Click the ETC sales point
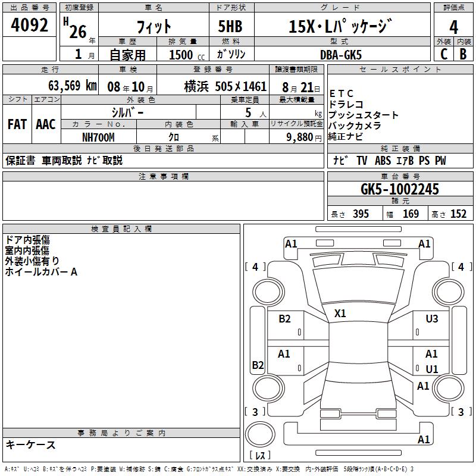 click(x=341, y=93)
